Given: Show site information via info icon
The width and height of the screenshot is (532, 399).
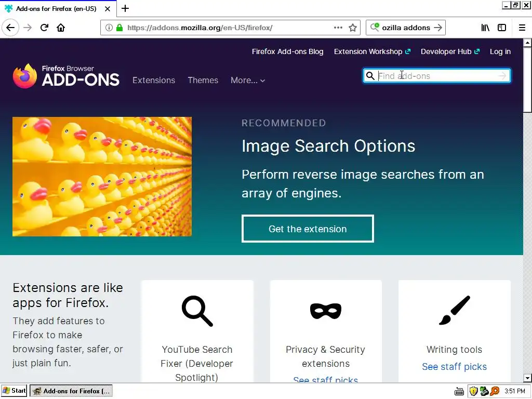Looking at the screenshot, I should [109, 28].
